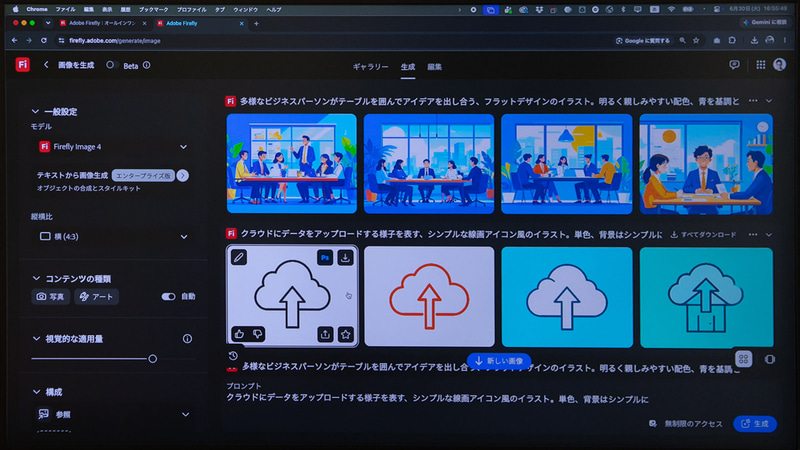Open selected image in Photoshop via Ps icon
Screen dimensions: 800x450
pyautogui.click(x=325, y=258)
